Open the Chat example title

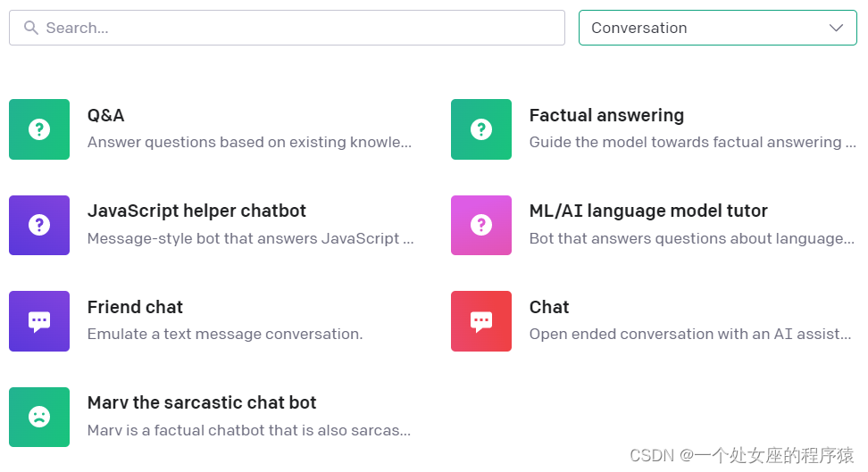549,307
